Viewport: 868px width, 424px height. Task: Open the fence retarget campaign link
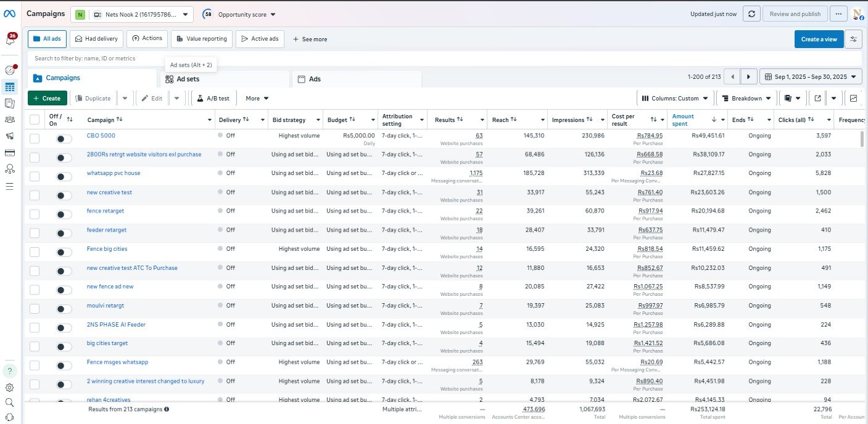click(105, 211)
